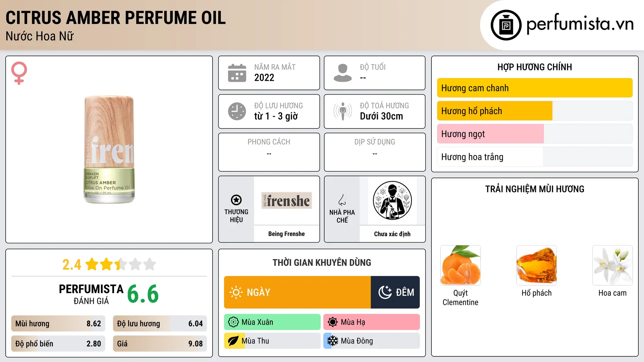
Task: Click the Mùi hương 8.62 score bar
Action: point(58,324)
